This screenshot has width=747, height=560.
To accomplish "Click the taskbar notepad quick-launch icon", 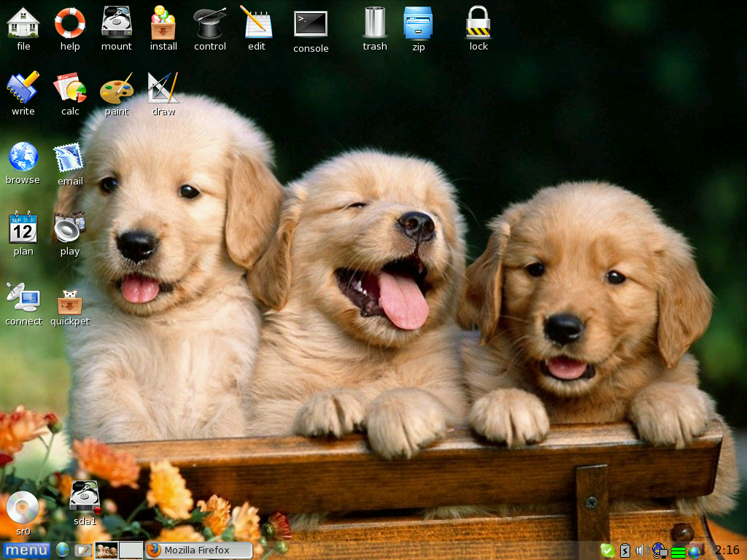I will (82, 551).
